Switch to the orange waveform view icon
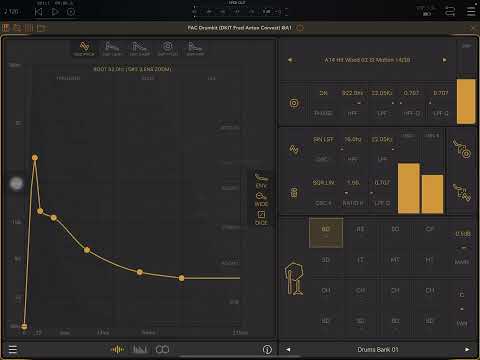 pos(117,349)
